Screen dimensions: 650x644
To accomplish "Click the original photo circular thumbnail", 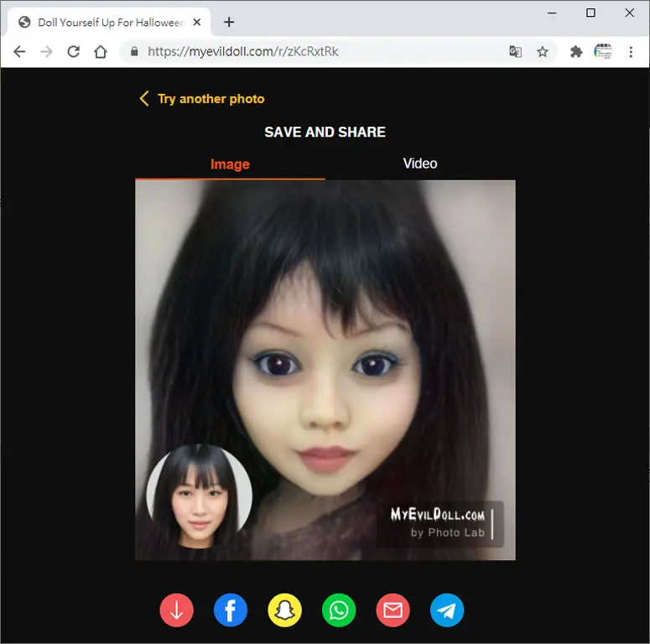I will pyautogui.click(x=199, y=496).
